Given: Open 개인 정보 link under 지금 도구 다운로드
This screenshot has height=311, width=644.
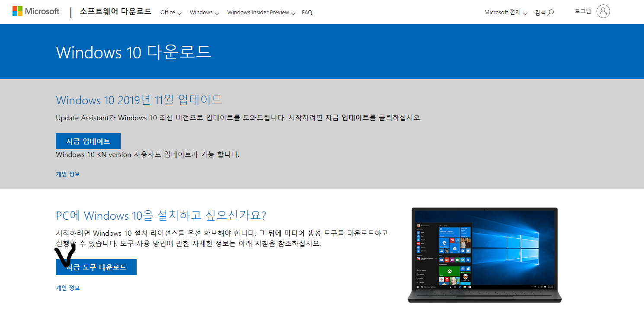Looking at the screenshot, I should click(x=68, y=288).
